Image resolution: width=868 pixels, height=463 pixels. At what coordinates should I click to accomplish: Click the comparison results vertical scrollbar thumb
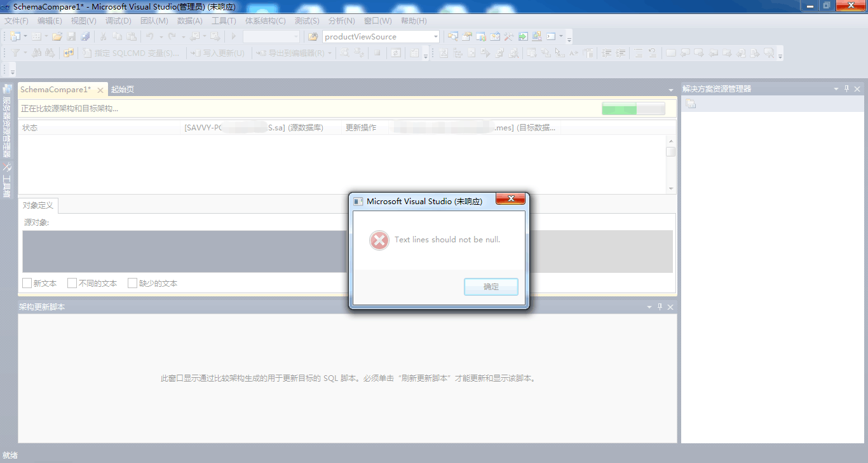click(670, 151)
